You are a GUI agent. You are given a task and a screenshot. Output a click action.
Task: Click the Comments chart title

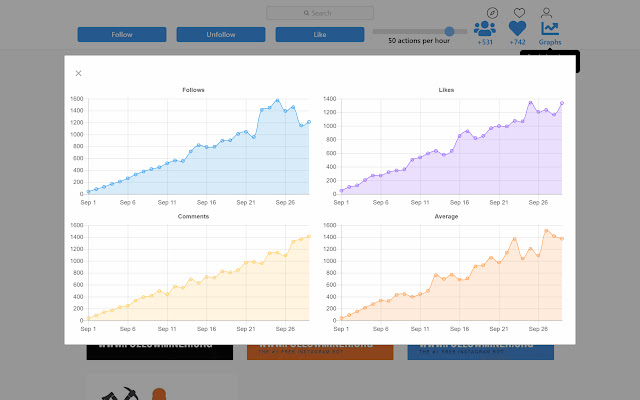tap(193, 216)
